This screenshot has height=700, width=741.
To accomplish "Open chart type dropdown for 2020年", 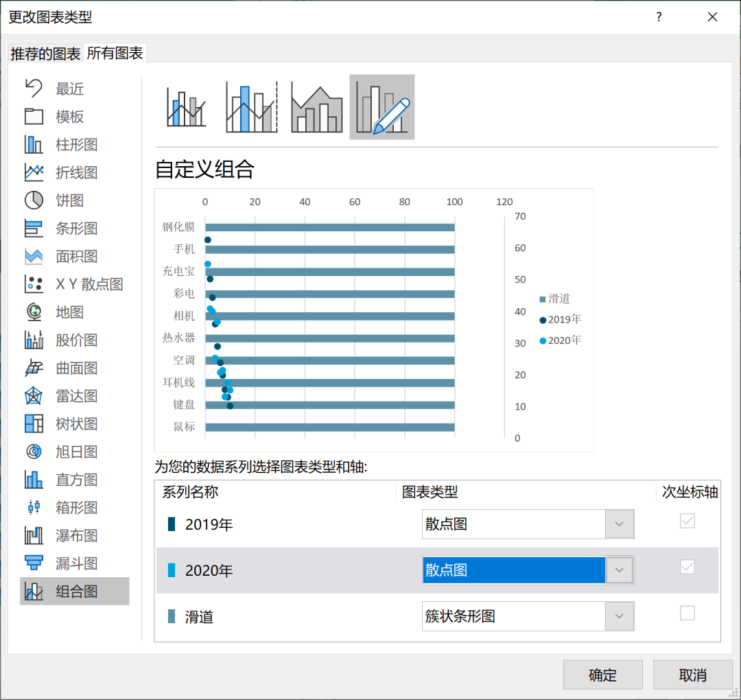I will tap(619, 570).
